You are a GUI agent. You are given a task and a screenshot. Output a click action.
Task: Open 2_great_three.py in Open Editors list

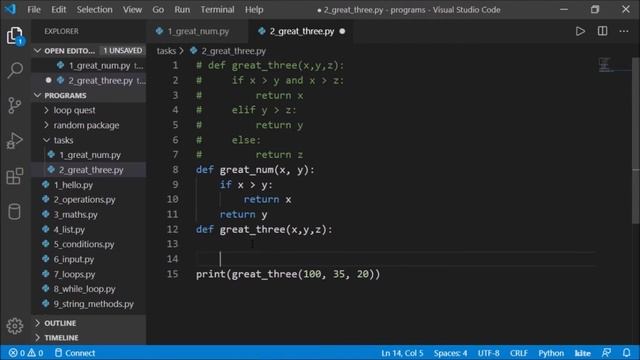[x=89, y=80]
